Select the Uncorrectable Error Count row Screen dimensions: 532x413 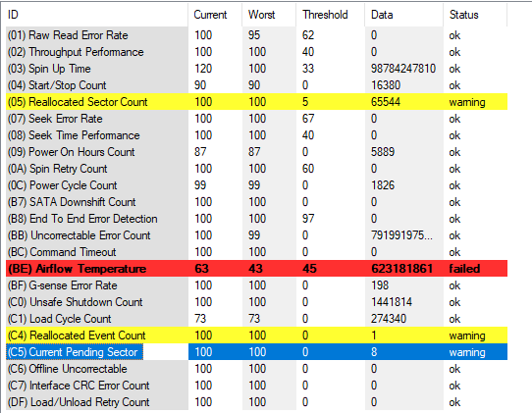tap(256, 235)
